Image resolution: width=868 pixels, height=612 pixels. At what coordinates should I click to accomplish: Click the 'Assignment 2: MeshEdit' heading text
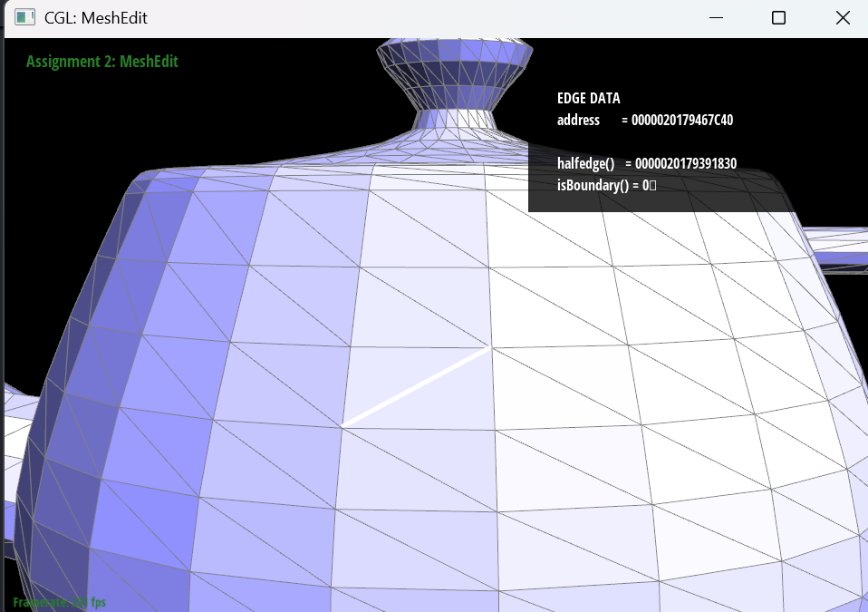101,62
